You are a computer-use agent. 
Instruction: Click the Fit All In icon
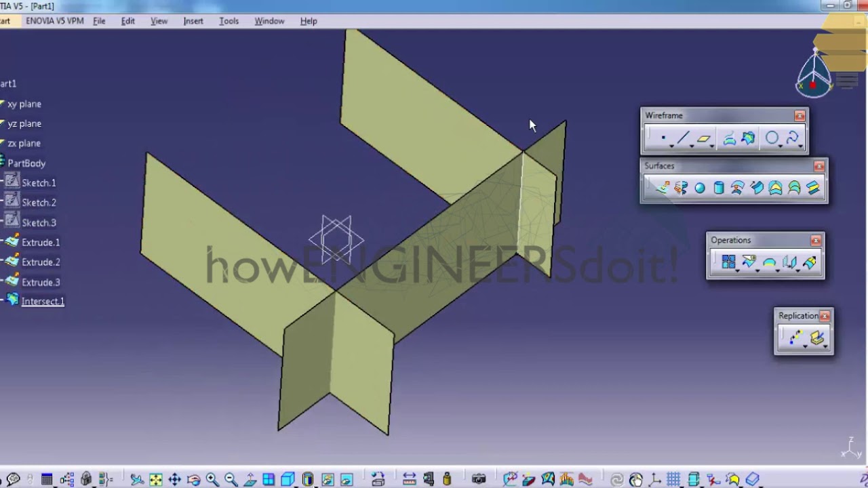(156, 480)
